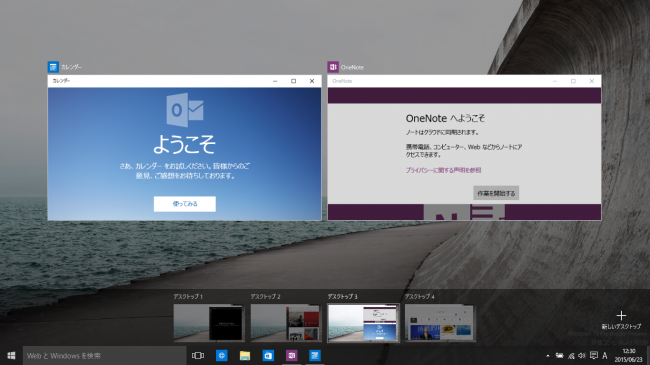Switch to the デスクトップ 1 thumbnail
650x365 pixels.
pos(209,323)
